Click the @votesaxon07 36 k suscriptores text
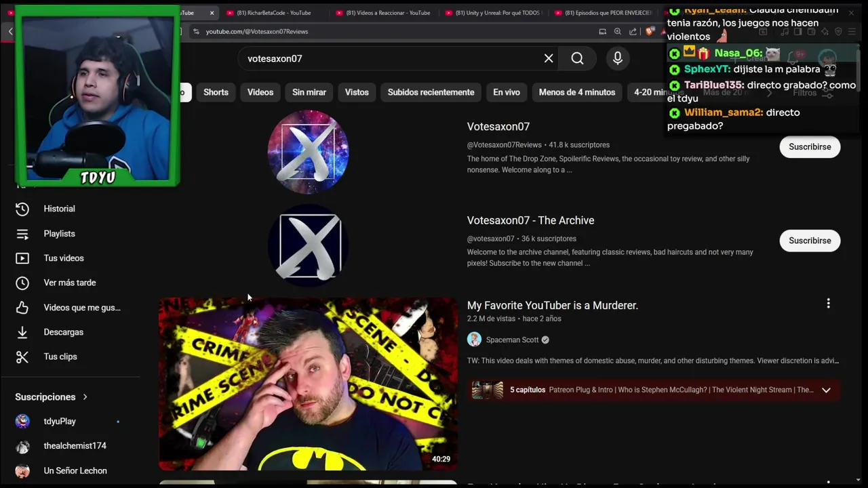 [521, 239]
